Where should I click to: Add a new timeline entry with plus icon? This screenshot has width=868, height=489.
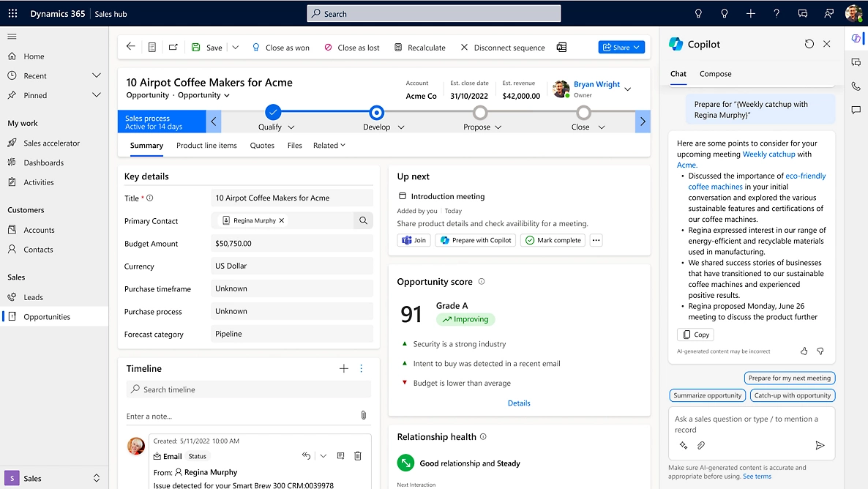(344, 369)
